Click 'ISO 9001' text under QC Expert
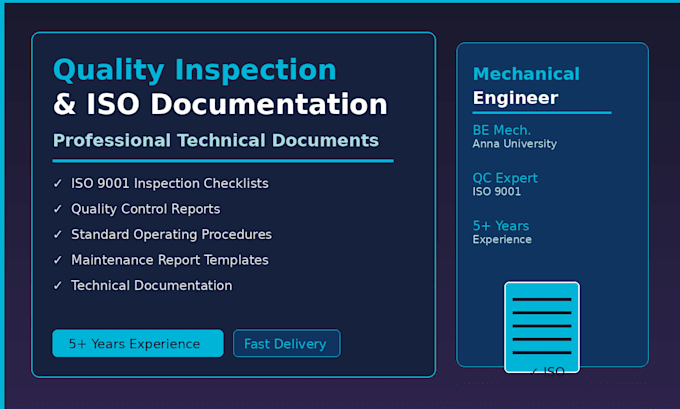This screenshot has height=409, width=680. (497, 192)
